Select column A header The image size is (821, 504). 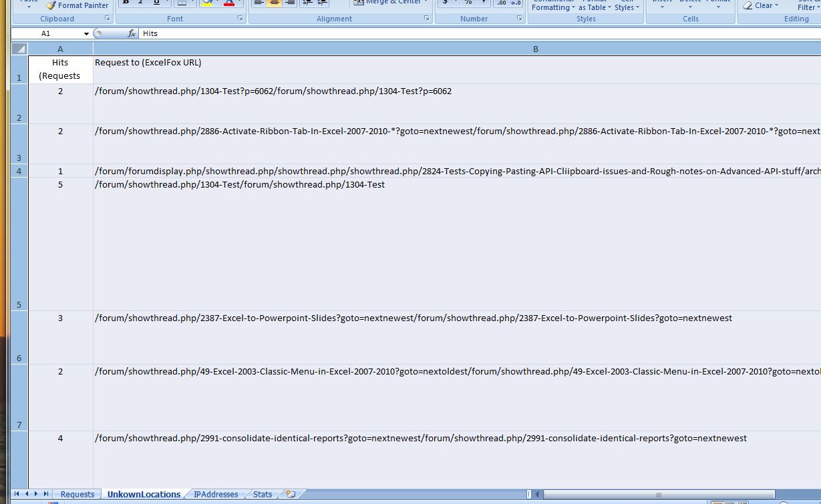[x=61, y=49]
